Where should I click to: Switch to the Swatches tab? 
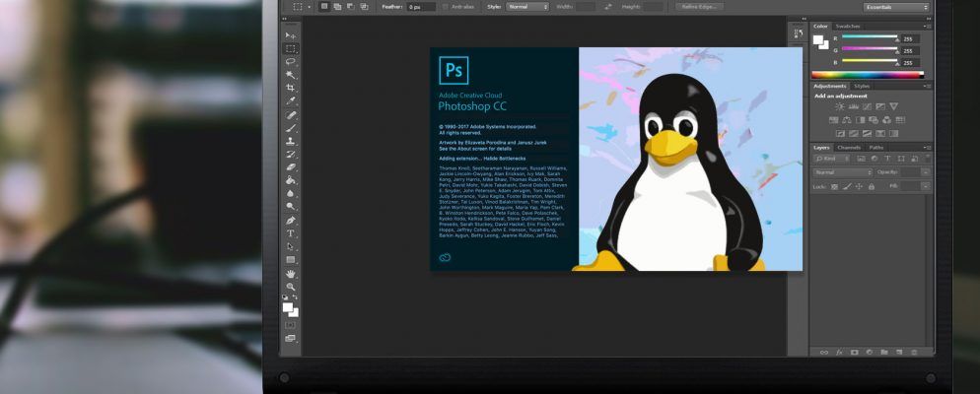coord(848,27)
